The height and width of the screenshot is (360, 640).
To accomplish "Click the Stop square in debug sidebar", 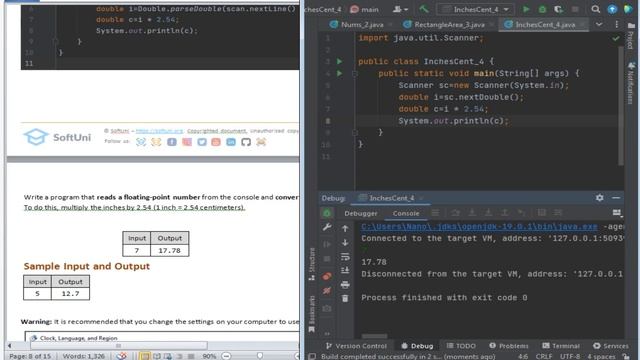I will click(x=327, y=259).
